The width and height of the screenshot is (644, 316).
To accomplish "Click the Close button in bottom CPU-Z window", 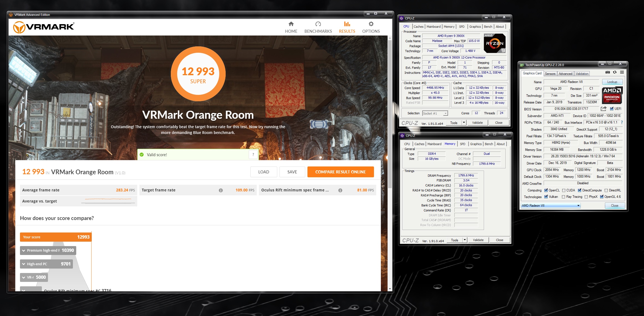I will point(500,240).
